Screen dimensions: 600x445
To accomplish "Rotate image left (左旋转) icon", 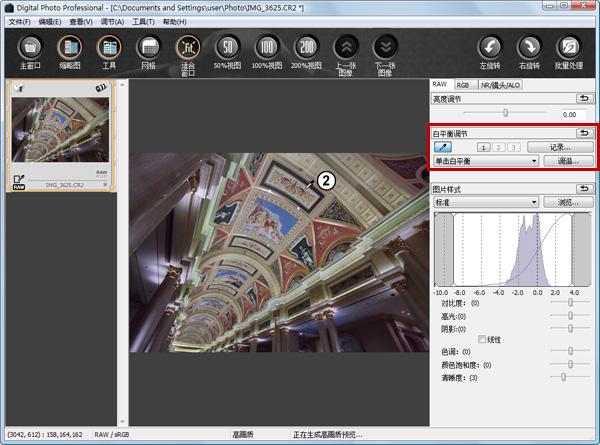I will 490,48.
